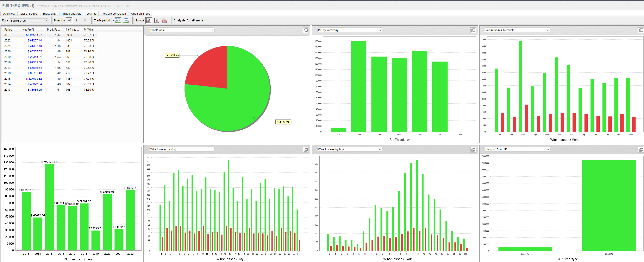The image size is (644, 262).
Task: Open the EURUSD-cd Data dropdown
Action: tap(29, 21)
